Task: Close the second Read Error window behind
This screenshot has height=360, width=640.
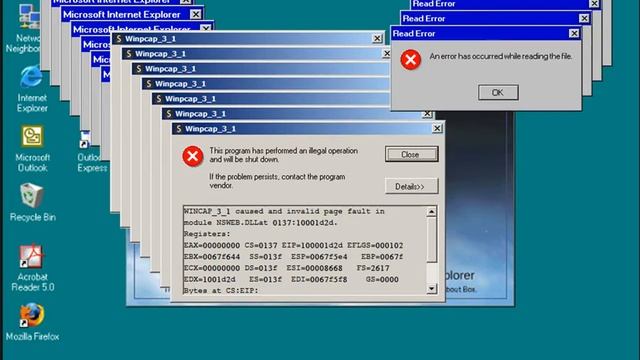Action: (x=584, y=18)
